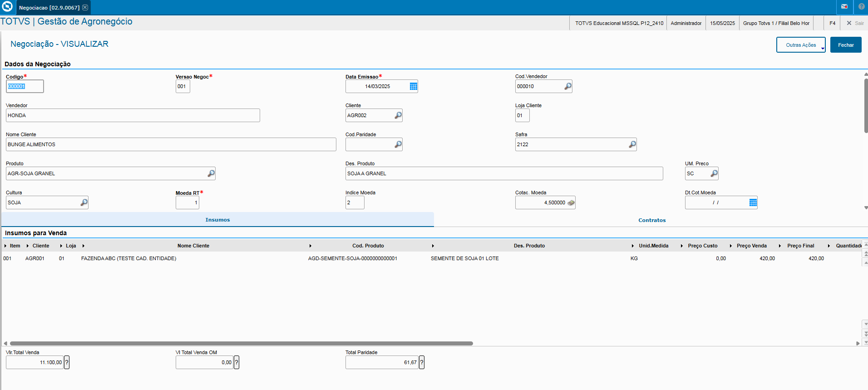Click the Indice Moeda field
The height and width of the screenshot is (390, 868).
[x=355, y=202]
